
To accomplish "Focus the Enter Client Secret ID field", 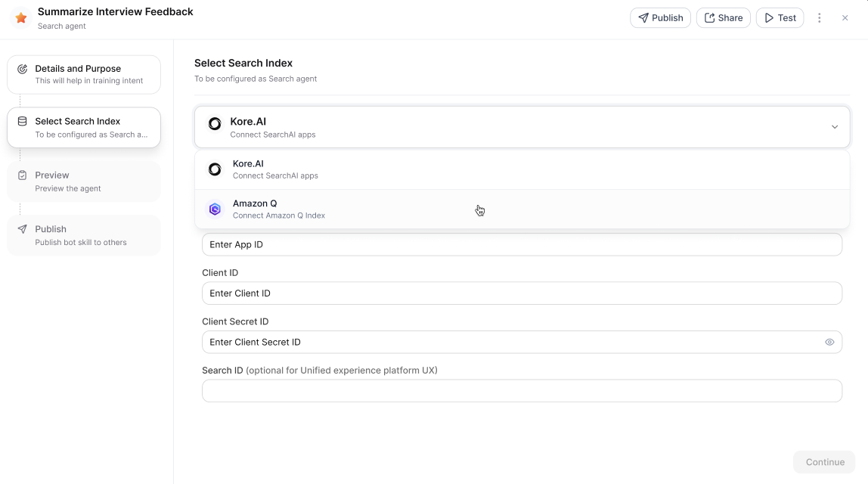I will tap(522, 342).
